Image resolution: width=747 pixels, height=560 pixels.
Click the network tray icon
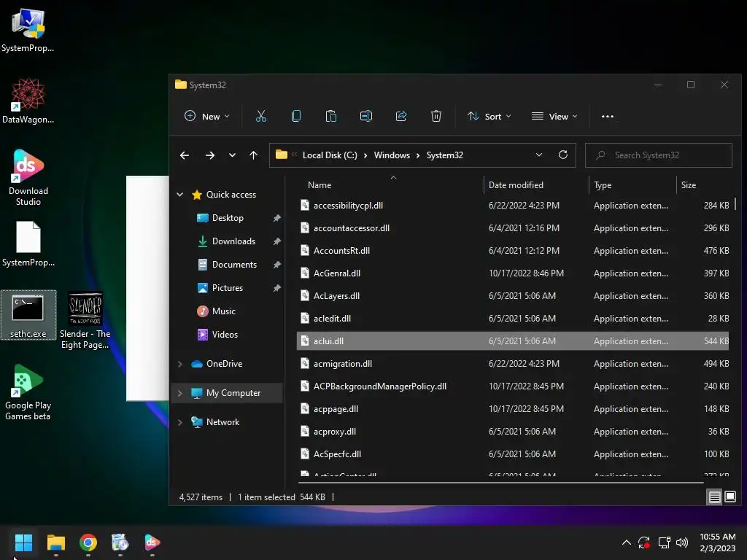(664, 542)
